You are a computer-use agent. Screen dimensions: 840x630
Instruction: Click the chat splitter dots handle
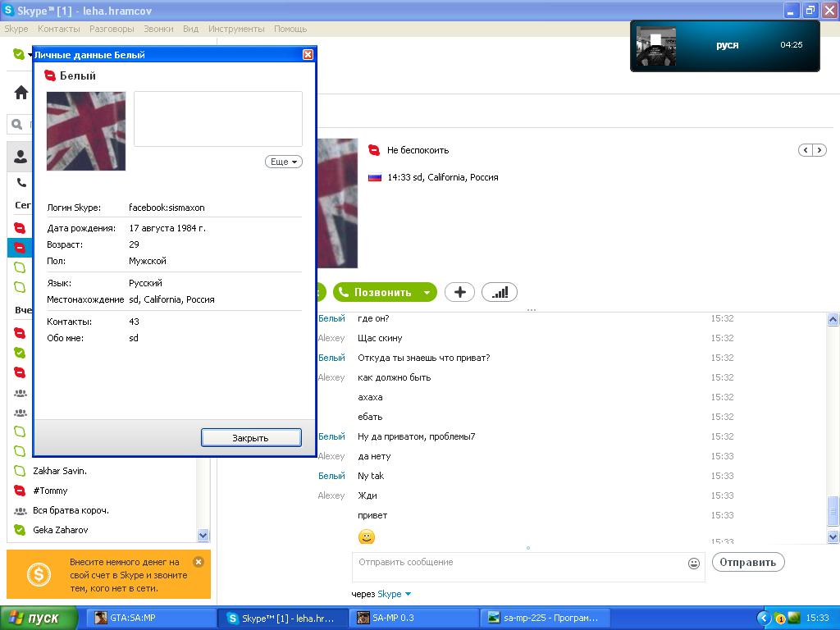click(532, 309)
